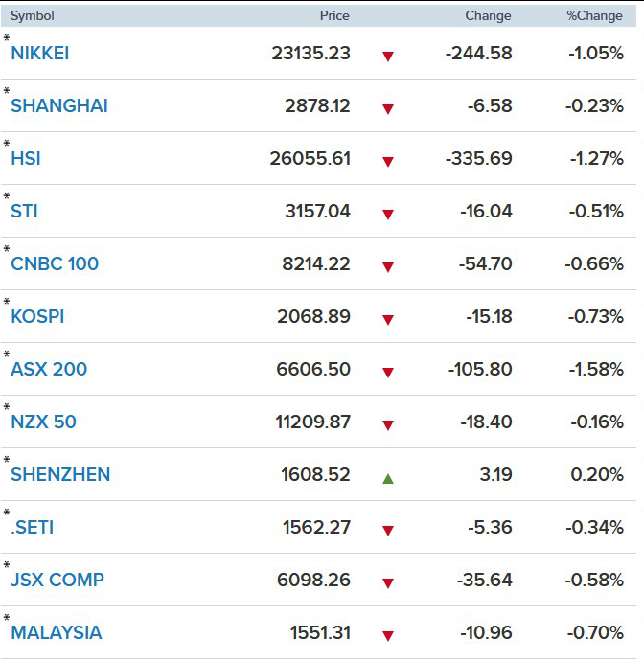Sort table by Symbol column header

pos(32,16)
